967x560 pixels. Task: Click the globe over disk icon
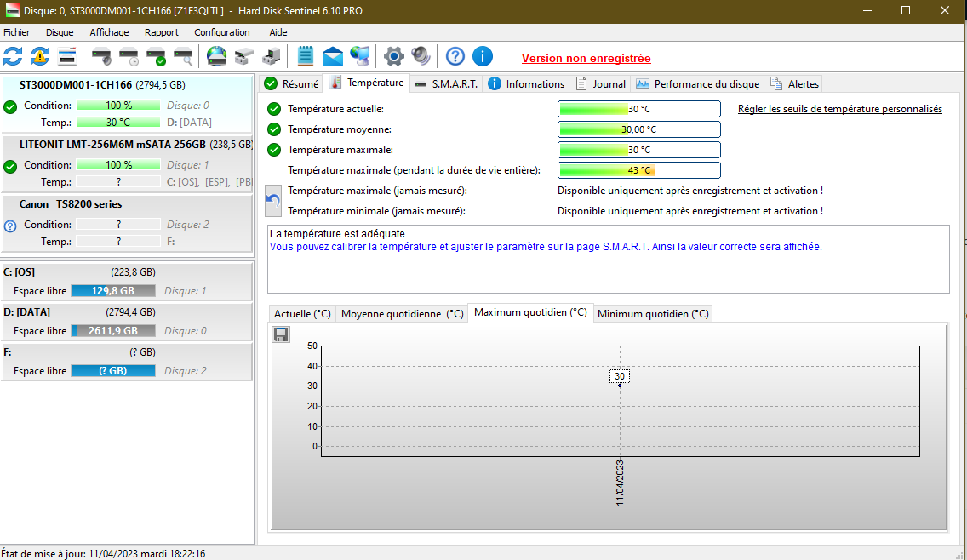(x=217, y=57)
